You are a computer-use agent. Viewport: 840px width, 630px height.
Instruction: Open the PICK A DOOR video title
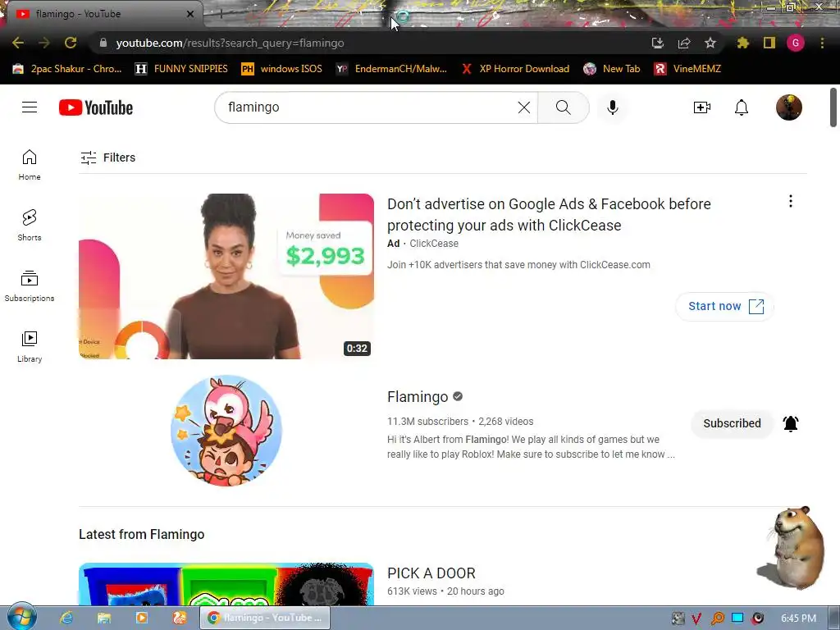tap(431, 573)
